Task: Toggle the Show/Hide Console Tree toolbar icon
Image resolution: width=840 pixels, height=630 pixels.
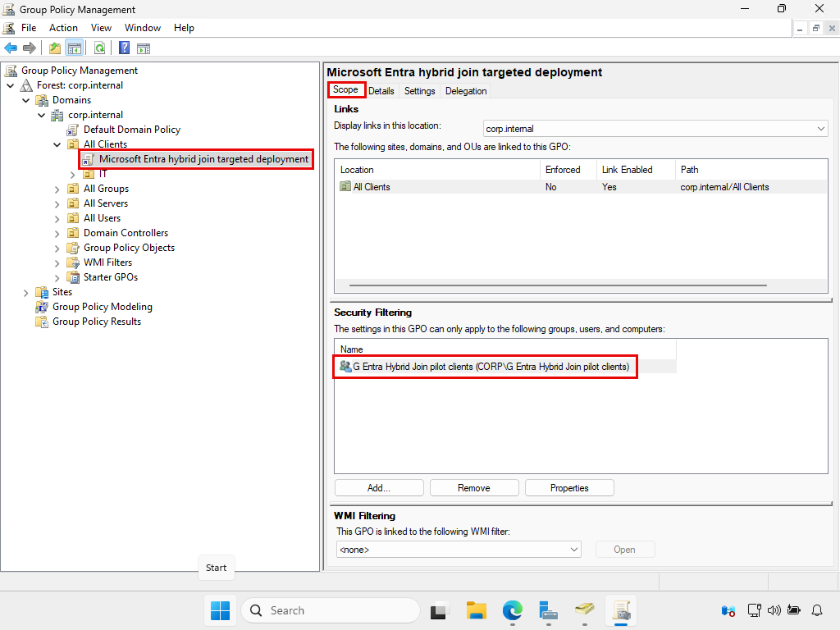Action: coord(75,48)
